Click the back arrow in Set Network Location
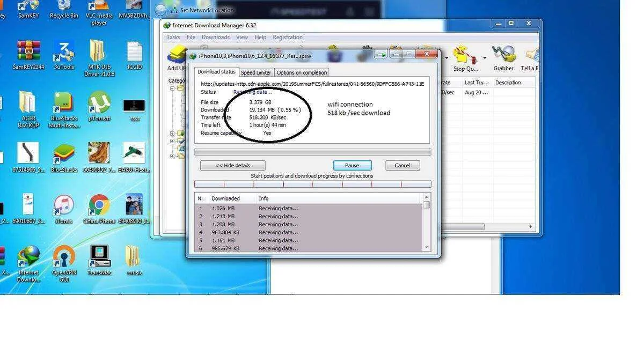644x362 pixels. [x=160, y=10]
